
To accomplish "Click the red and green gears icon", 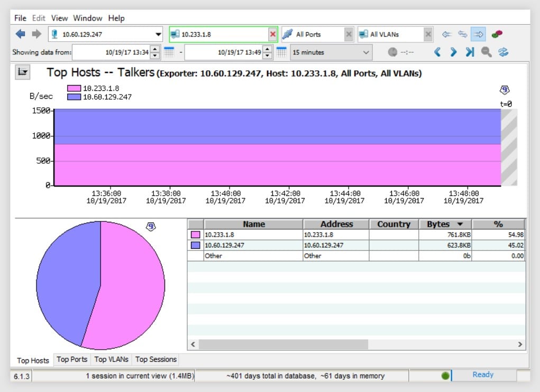I will pyautogui.click(x=496, y=33).
